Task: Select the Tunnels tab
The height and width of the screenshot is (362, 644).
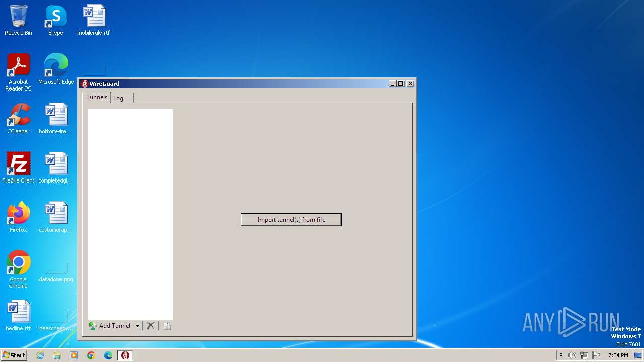Action: pyautogui.click(x=97, y=97)
